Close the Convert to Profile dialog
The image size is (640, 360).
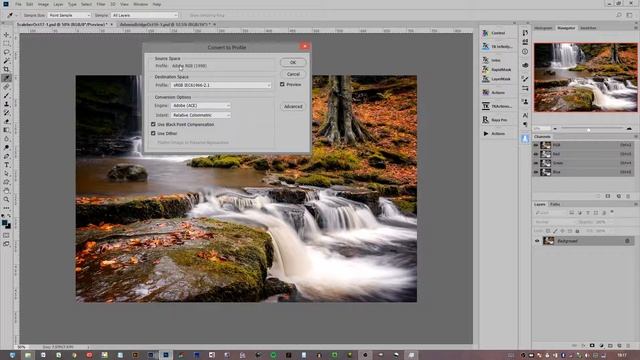(304, 46)
